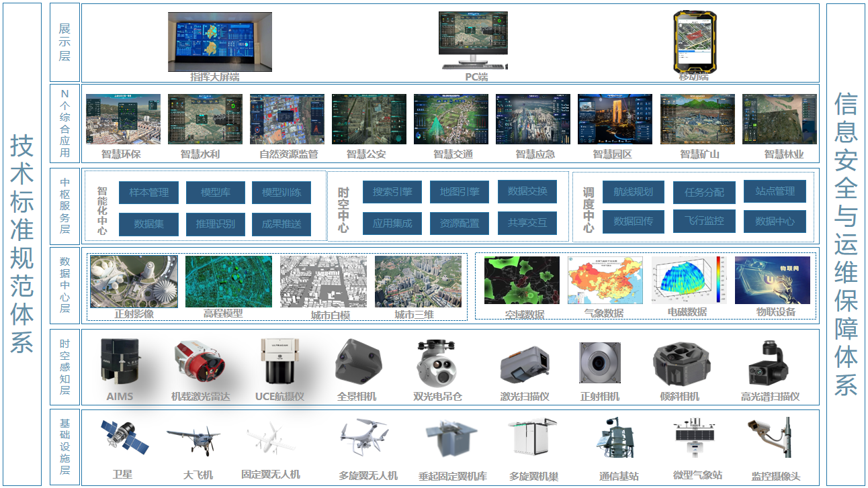The height and width of the screenshot is (488, 868).
Task: Select the airborne LiDAR (机载激光雷达) device
Action: [x=200, y=364]
